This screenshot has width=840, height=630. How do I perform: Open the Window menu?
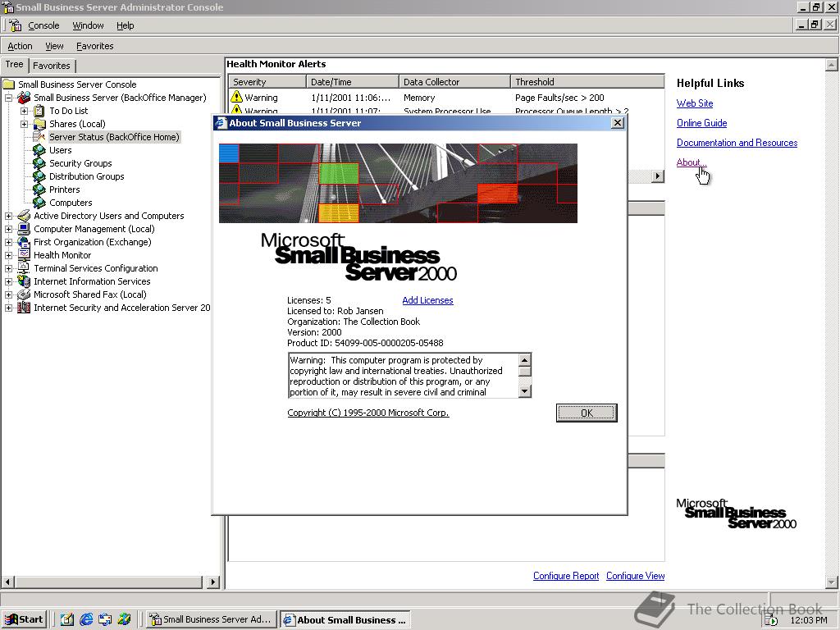(x=88, y=25)
